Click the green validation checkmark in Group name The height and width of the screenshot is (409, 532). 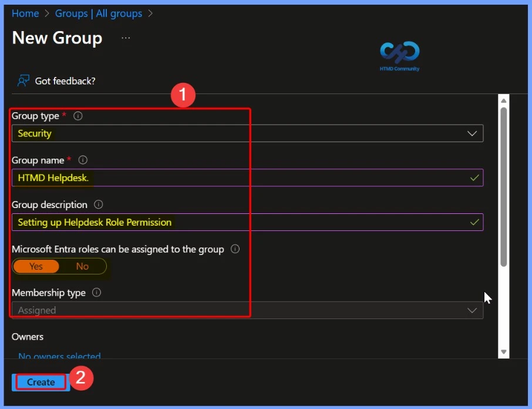coord(474,177)
